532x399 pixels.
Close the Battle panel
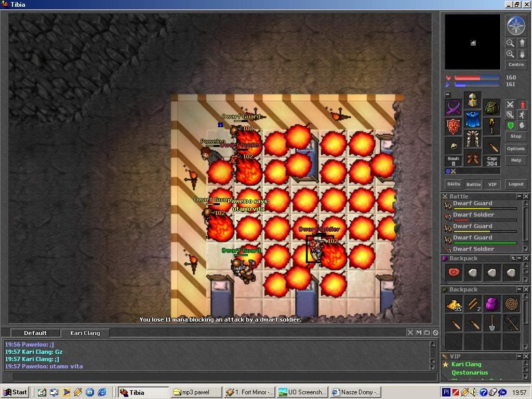[x=526, y=196]
